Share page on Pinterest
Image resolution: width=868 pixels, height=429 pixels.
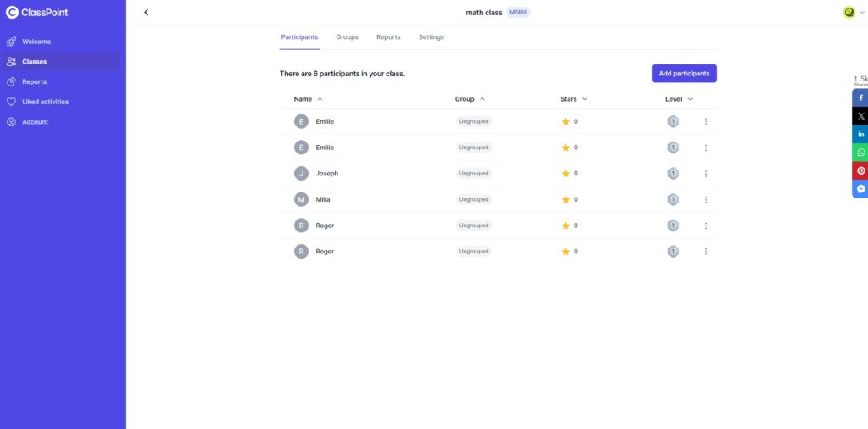[x=860, y=170]
